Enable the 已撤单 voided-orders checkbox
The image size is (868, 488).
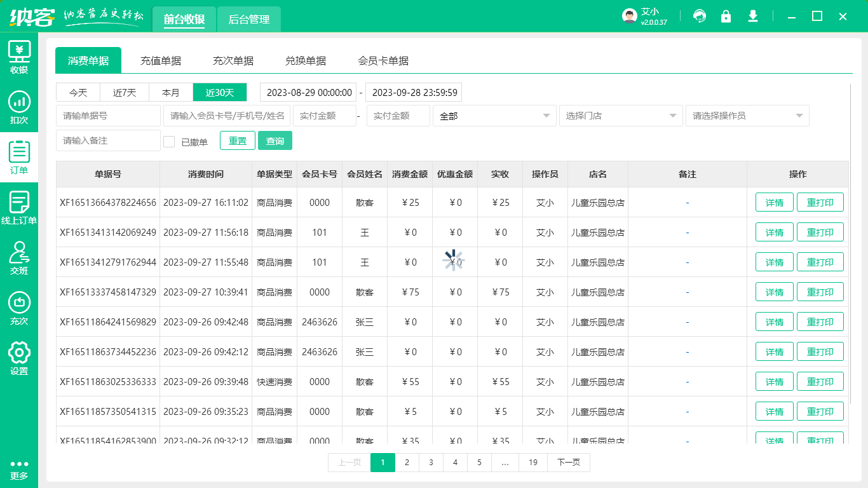point(169,140)
